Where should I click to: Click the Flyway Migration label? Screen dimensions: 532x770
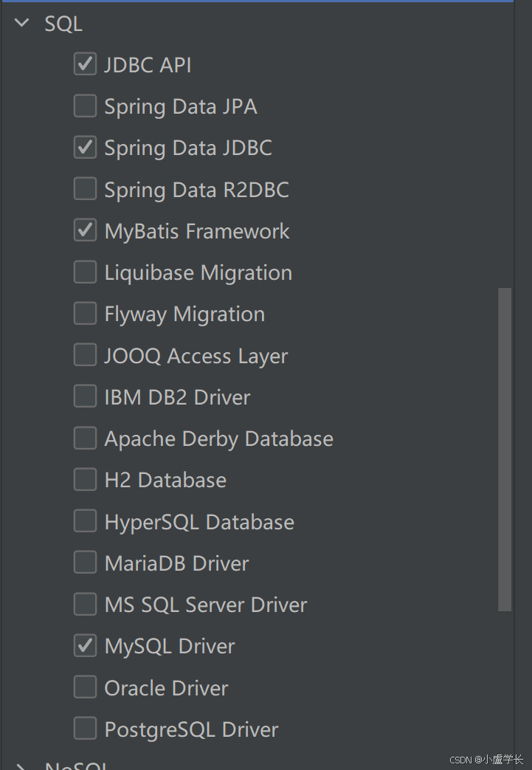pos(184,314)
